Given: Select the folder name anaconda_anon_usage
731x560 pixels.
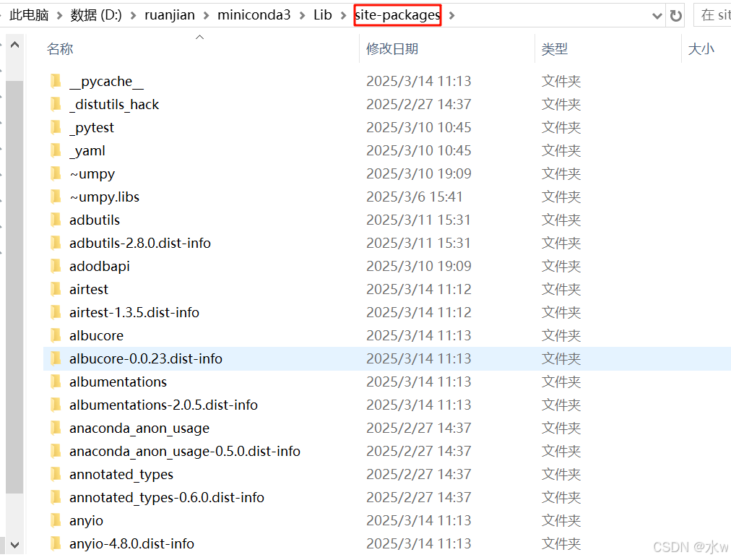Looking at the screenshot, I should (139, 428).
